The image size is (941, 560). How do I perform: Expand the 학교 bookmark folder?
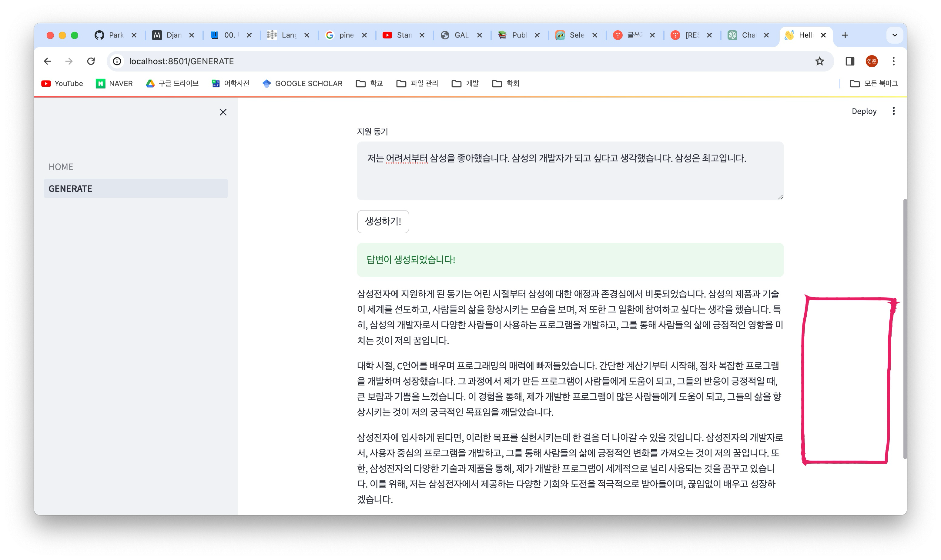(x=370, y=83)
